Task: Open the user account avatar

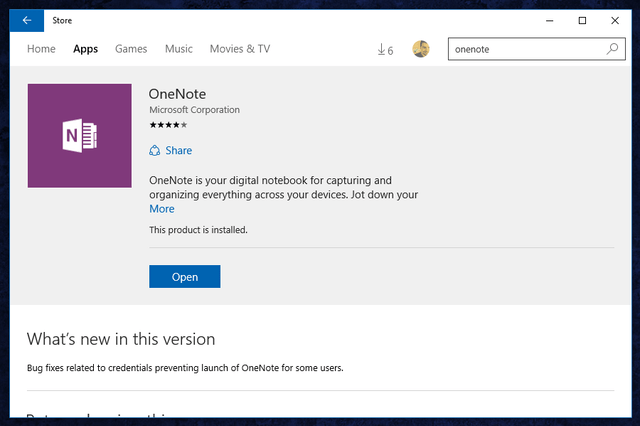Action: pos(421,49)
